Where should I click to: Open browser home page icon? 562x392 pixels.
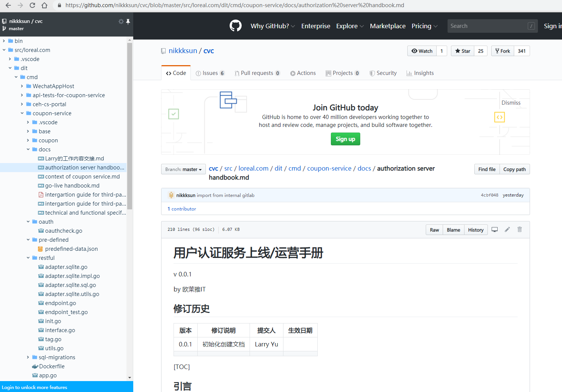click(44, 5)
